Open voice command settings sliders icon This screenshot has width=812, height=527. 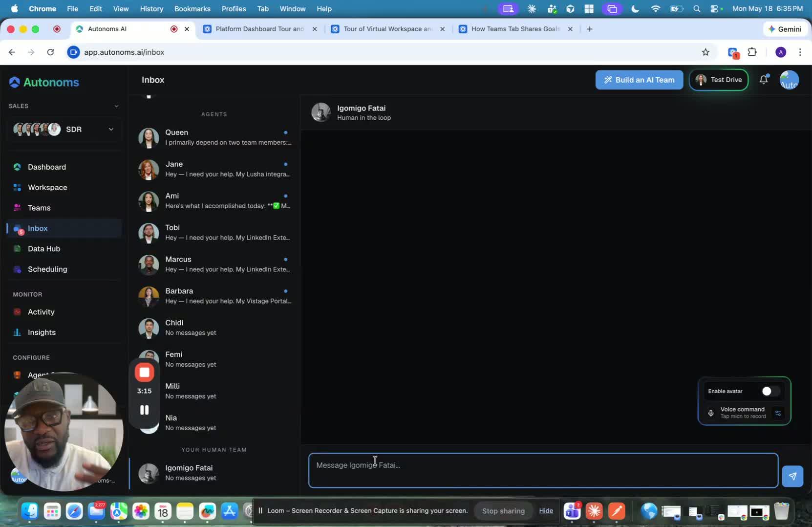click(x=778, y=413)
